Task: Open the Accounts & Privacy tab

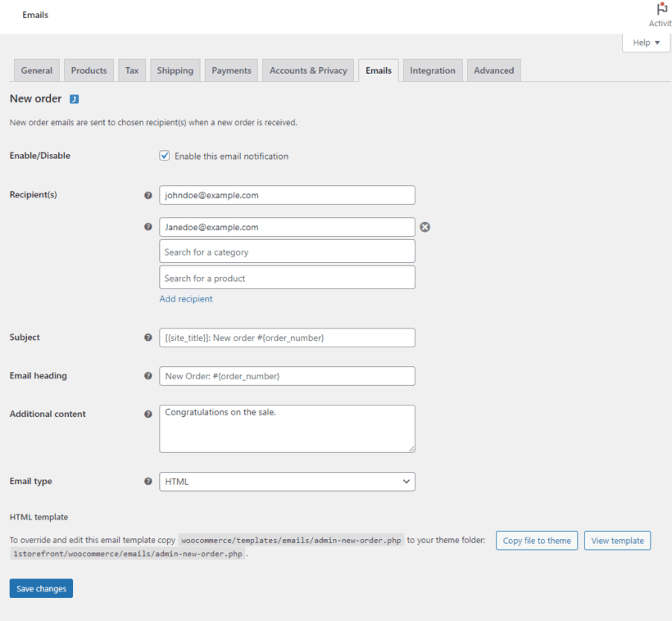Action: [x=308, y=70]
